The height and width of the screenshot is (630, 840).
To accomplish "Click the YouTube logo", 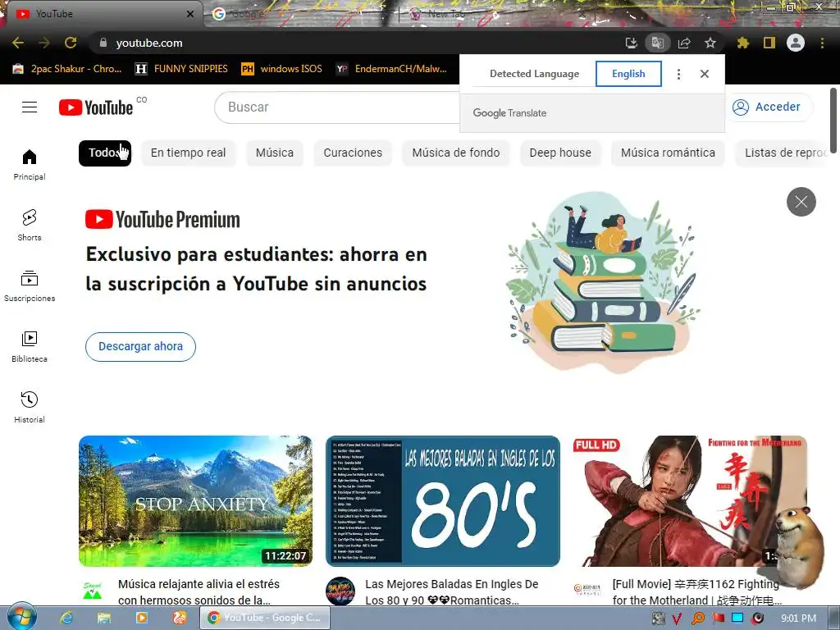I will [96, 107].
